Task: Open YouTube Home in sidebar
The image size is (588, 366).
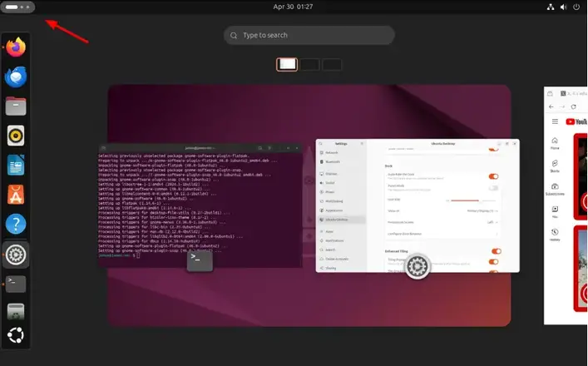Action: click(555, 143)
